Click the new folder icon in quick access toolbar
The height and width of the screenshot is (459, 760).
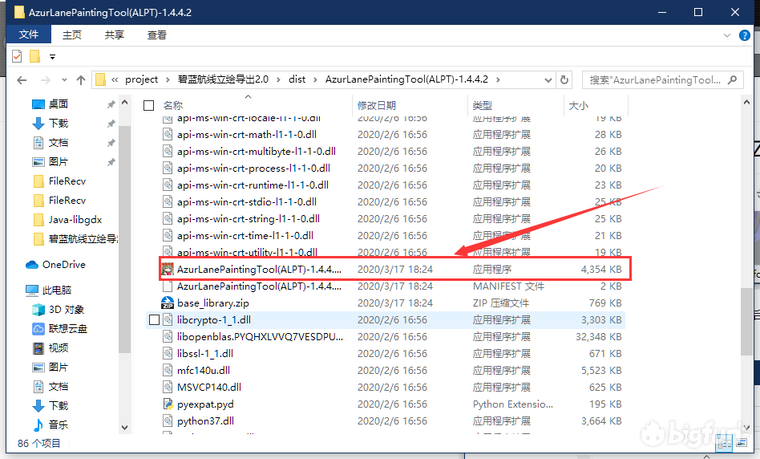[x=35, y=57]
